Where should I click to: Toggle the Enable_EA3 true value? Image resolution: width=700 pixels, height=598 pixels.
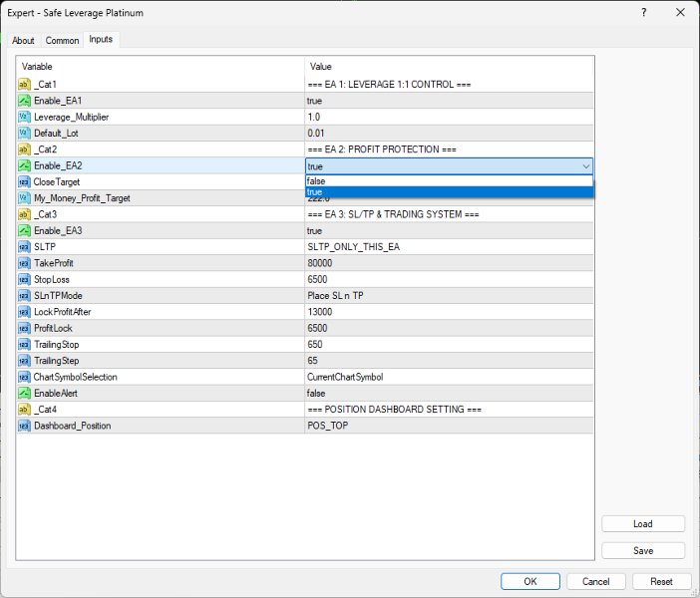pos(449,230)
